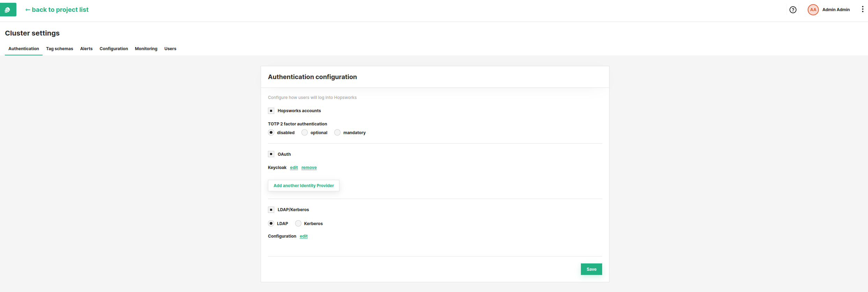This screenshot has width=868, height=292.
Task: Click the Keycloak provider name
Action: 277,168
